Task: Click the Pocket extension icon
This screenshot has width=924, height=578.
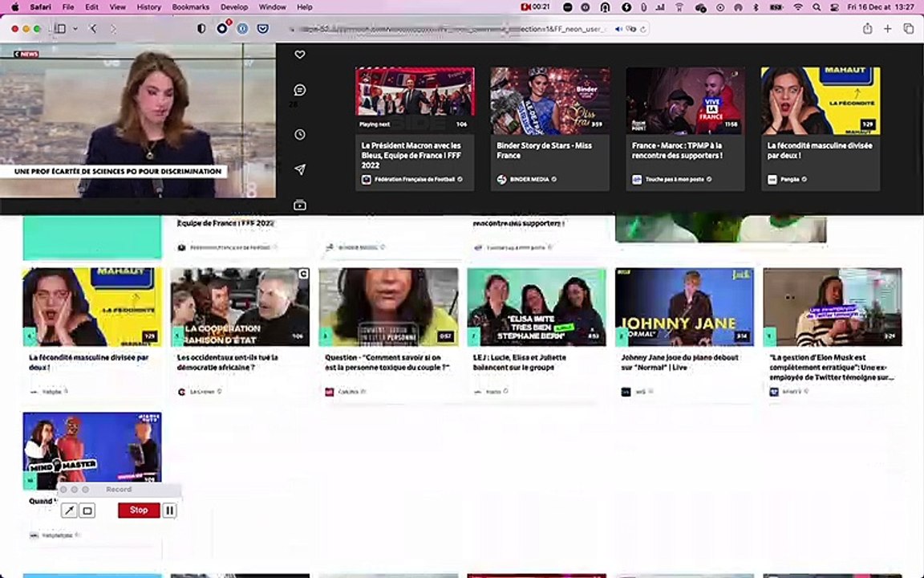Action: pyautogui.click(x=263, y=28)
